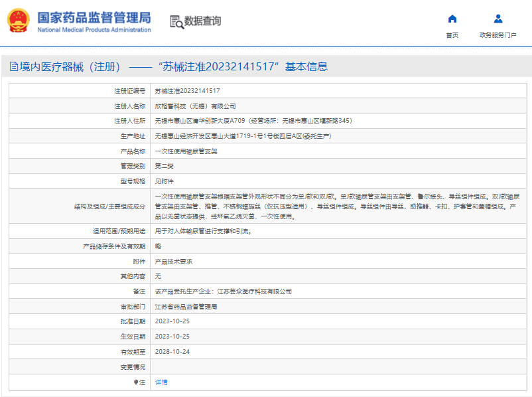Click the 批准日期 row label
This screenshot has width=532, height=397.
(133, 321)
